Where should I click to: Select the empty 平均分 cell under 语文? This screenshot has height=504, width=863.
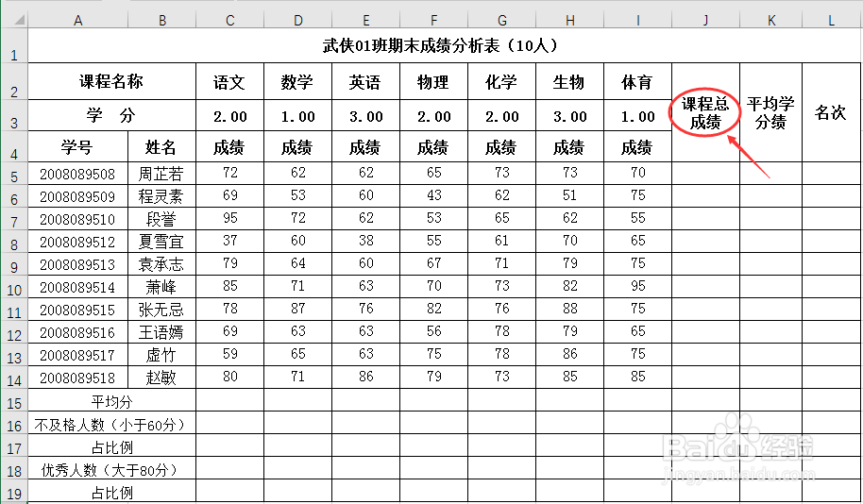230,400
